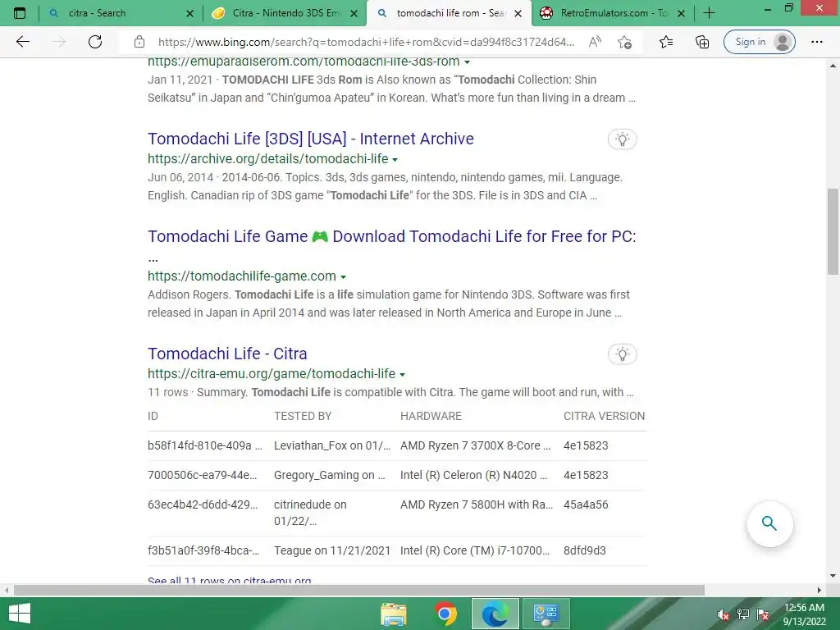Open the tab actions menu icon
840x630 pixels.
click(20, 13)
